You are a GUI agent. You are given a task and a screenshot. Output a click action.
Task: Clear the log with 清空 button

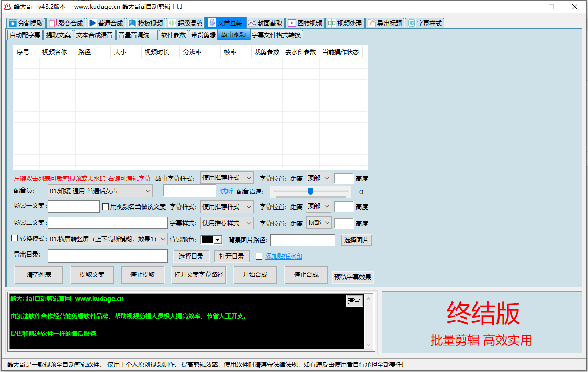354,301
